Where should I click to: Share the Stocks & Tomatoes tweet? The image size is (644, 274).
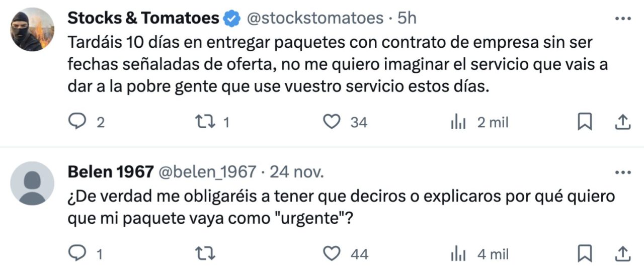(x=622, y=122)
